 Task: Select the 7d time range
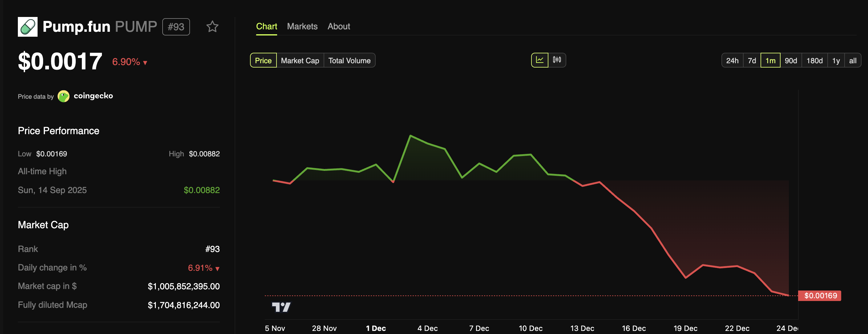coord(752,60)
